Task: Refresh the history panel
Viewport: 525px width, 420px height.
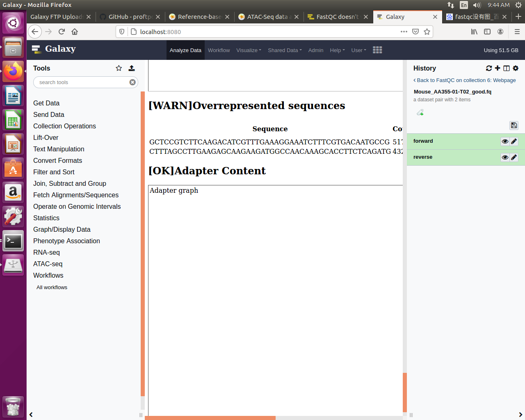Action: [489, 68]
